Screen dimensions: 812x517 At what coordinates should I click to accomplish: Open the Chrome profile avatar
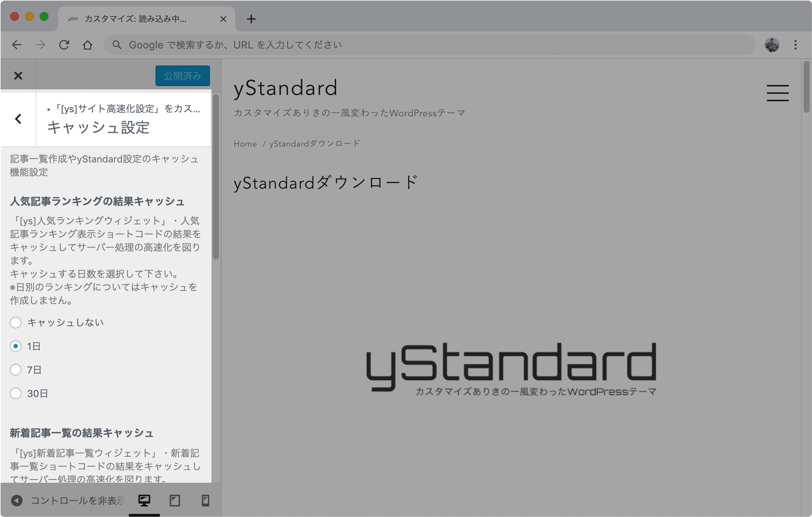point(772,45)
